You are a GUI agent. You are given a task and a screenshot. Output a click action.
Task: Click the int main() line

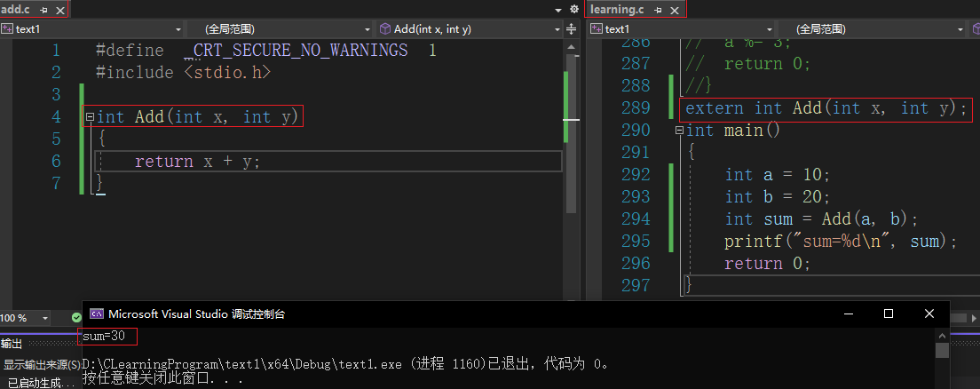[x=733, y=131]
